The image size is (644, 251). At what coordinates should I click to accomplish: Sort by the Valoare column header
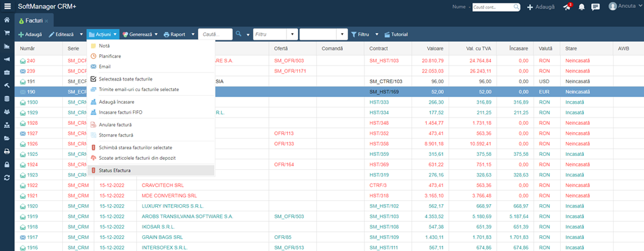pos(435,48)
